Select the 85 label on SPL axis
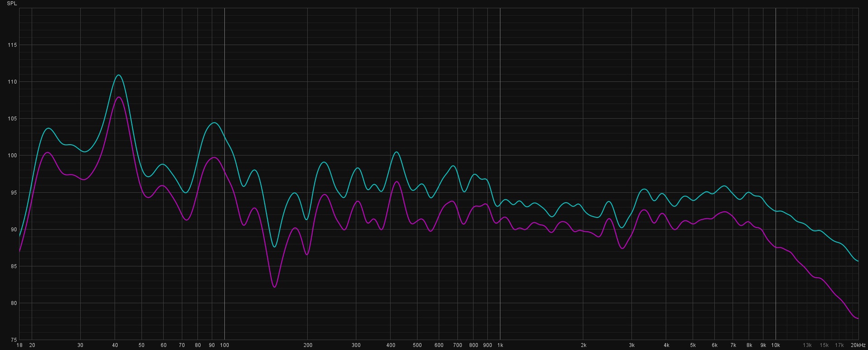Screen dimensions: 868x350 click(x=14, y=266)
